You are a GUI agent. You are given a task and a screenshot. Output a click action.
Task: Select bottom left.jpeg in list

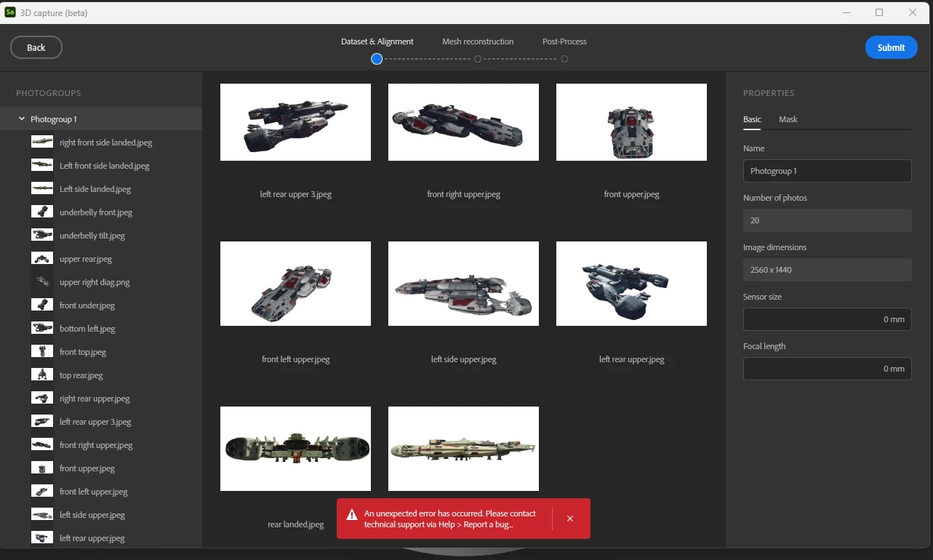click(101, 329)
